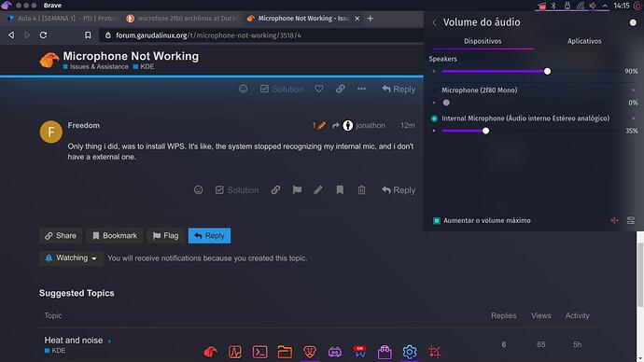The image size is (644, 362).
Task: Open the Garuda eagle launcher in dock
Action: pyautogui.click(x=210, y=352)
